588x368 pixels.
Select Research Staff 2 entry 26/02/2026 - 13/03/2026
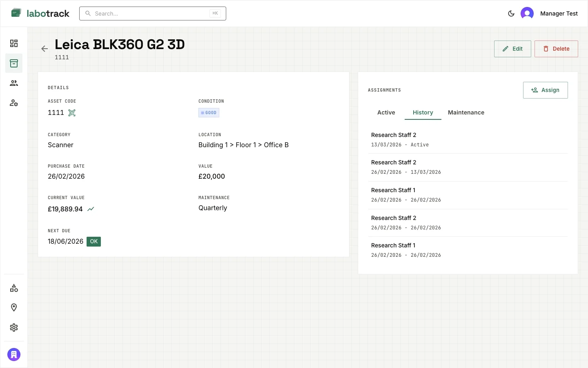[x=468, y=167]
